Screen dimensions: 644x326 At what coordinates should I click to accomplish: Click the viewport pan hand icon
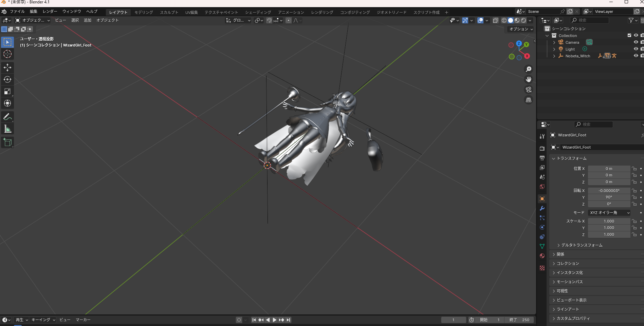pos(529,79)
